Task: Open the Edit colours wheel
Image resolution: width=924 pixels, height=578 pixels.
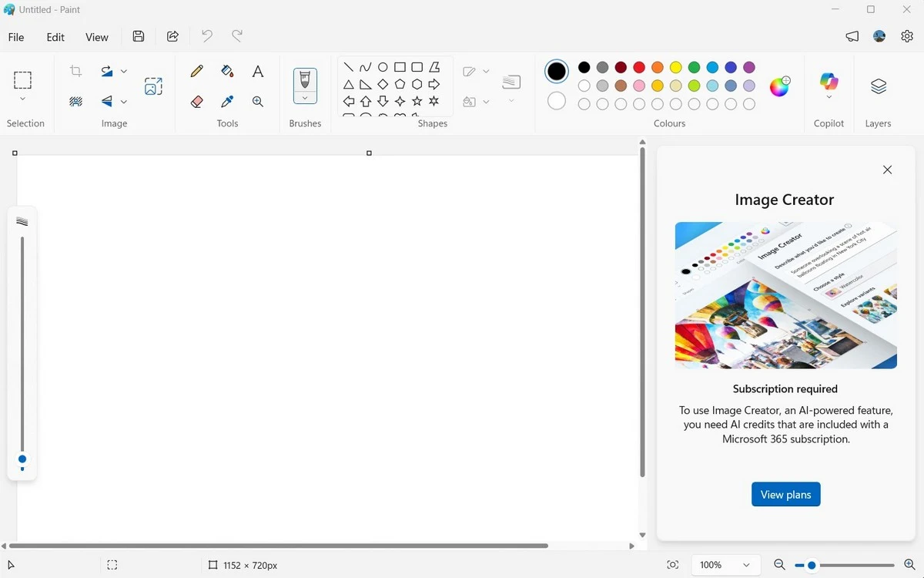Action: pyautogui.click(x=780, y=86)
